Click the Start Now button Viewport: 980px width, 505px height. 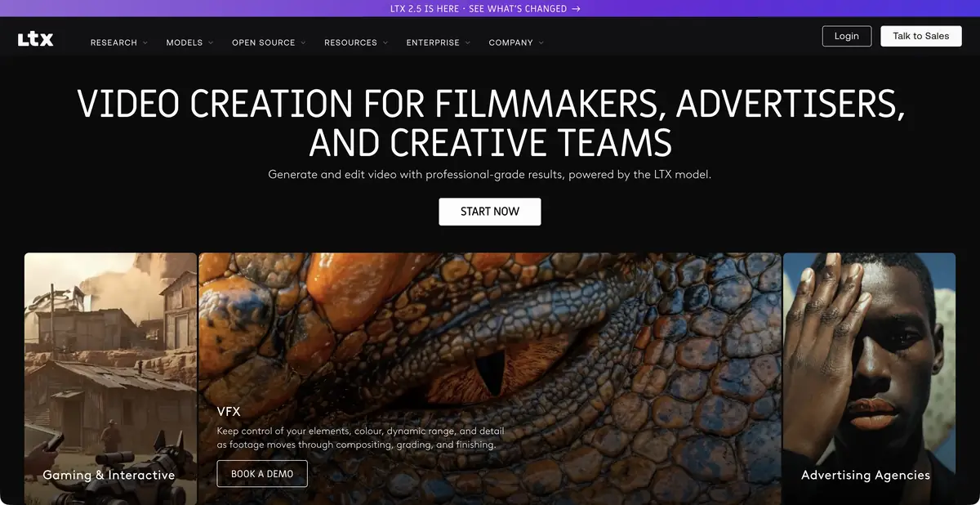click(x=490, y=212)
